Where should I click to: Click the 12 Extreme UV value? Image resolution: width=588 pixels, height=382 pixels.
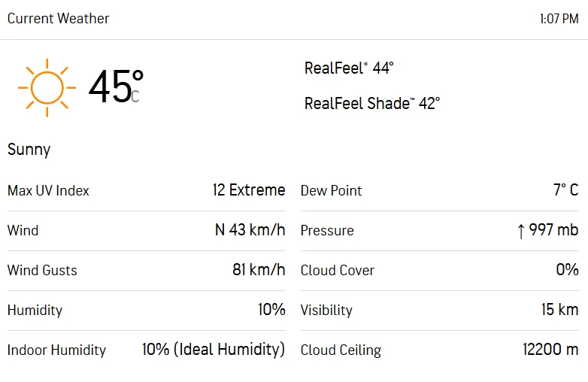(x=249, y=190)
